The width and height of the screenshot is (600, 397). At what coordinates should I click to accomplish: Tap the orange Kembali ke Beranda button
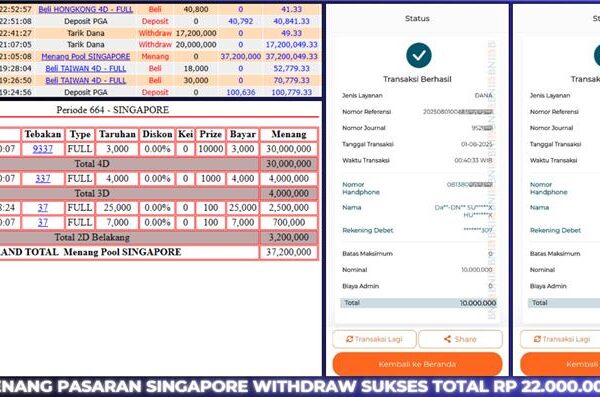pyautogui.click(x=417, y=364)
